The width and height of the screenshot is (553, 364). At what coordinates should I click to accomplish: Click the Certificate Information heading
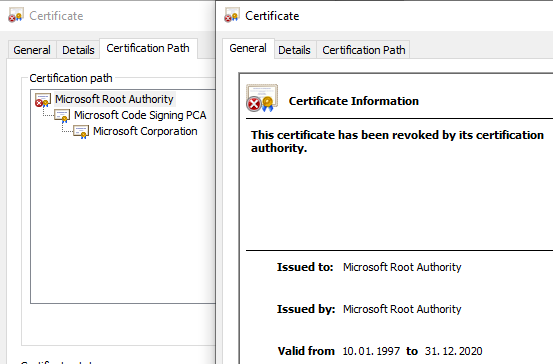pyautogui.click(x=354, y=101)
